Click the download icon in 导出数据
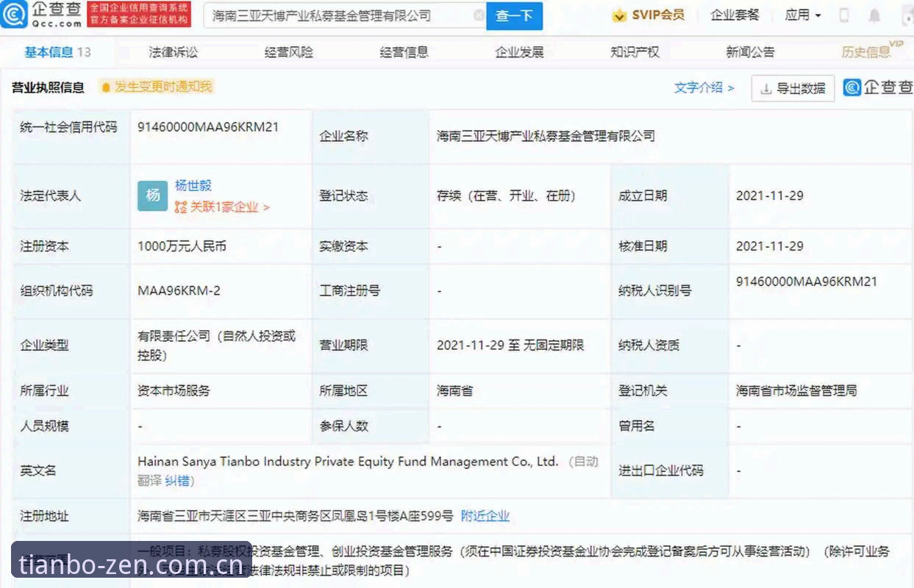 pos(765,89)
